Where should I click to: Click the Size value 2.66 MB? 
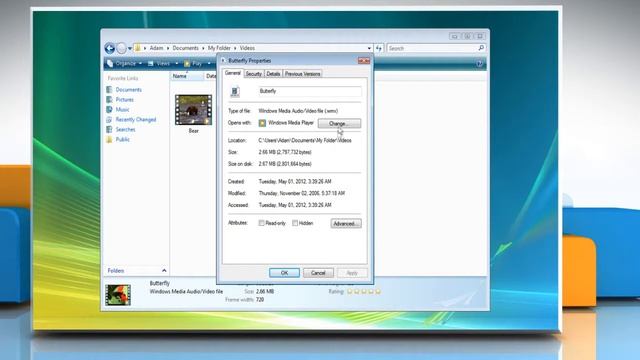pos(285,152)
